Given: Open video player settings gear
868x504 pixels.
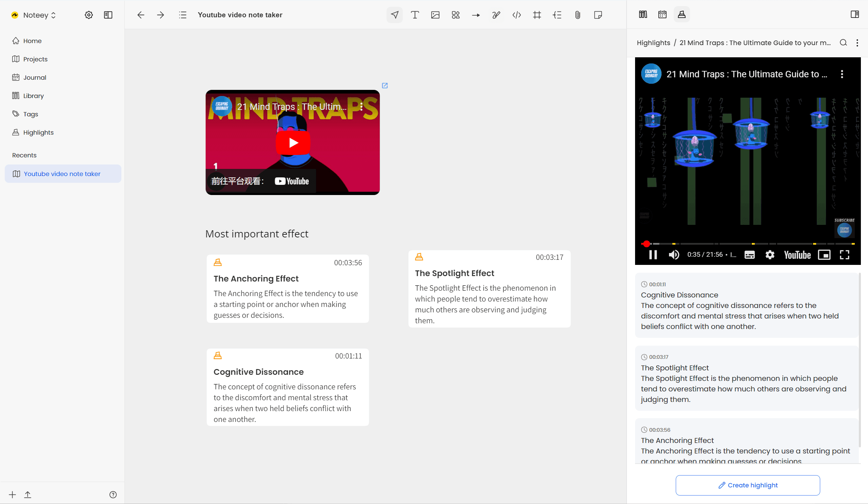Looking at the screenshot, I should 770,255.
